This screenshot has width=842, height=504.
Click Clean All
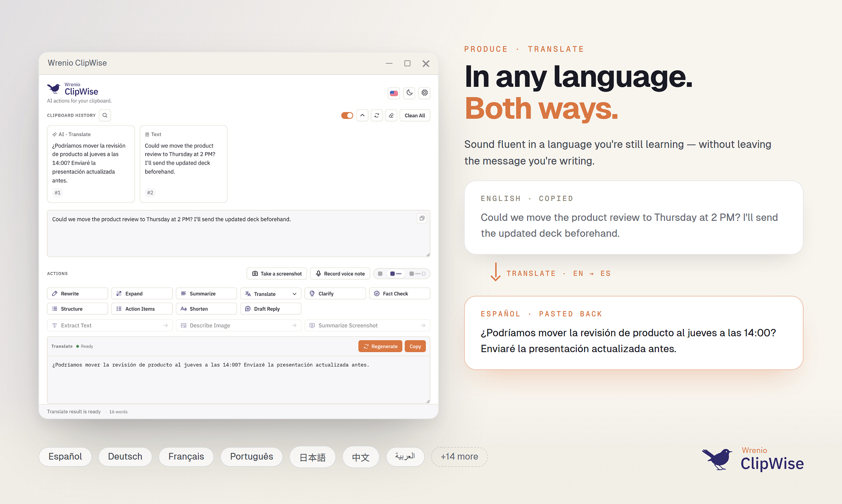click(x=415, y=115)
